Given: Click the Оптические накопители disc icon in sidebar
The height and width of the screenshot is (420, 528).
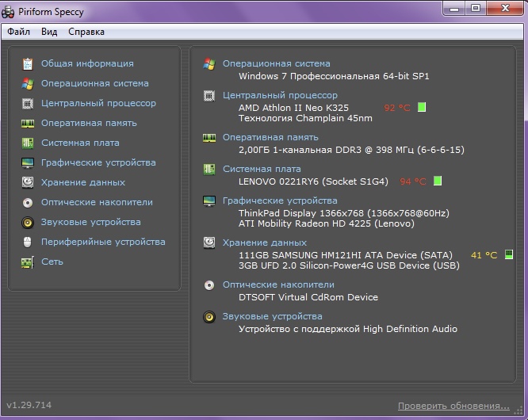Looking at the screenshot, I should pos(28,202).
